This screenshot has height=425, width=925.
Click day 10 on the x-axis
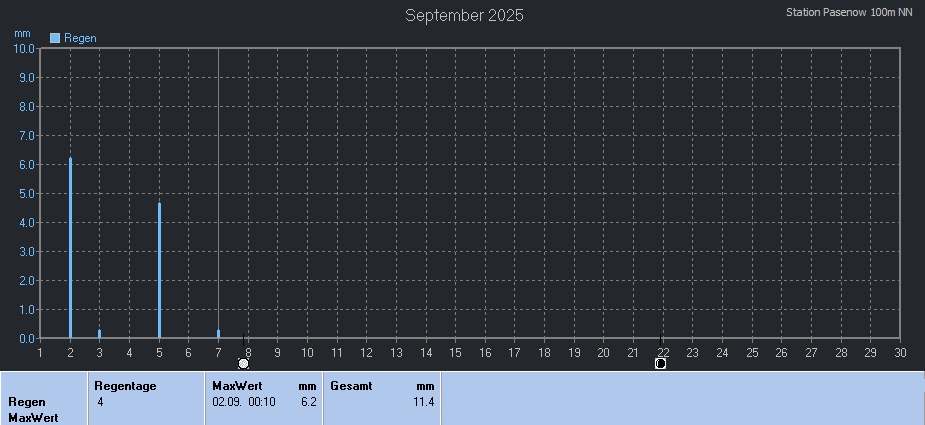click(307, 353)
